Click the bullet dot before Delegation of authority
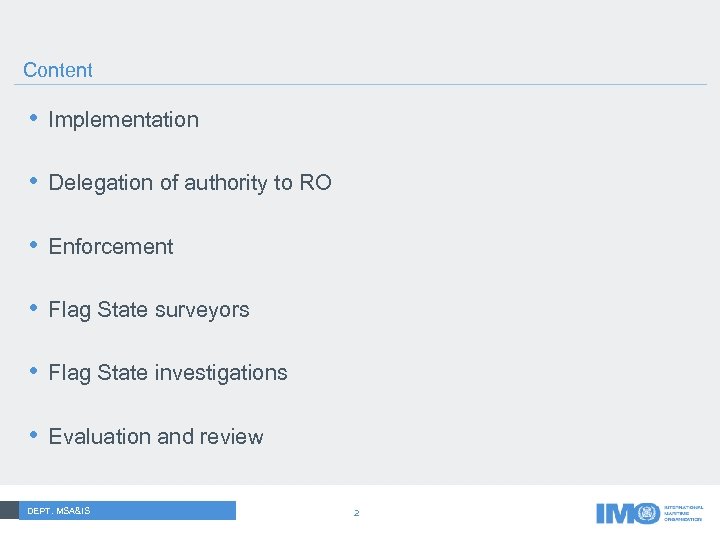 click(x=33, y=181)
